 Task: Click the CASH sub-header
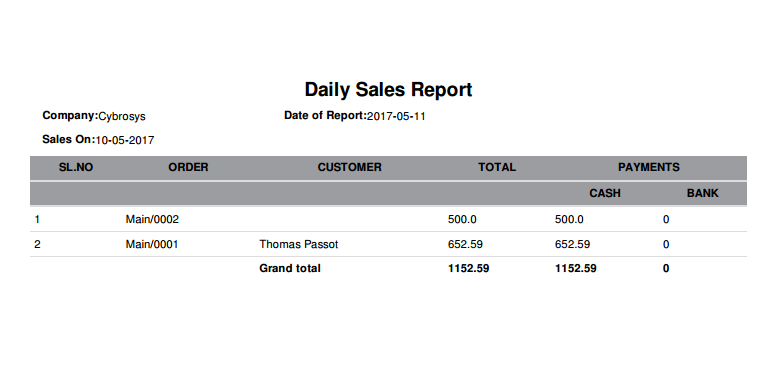tap(605, 193)
